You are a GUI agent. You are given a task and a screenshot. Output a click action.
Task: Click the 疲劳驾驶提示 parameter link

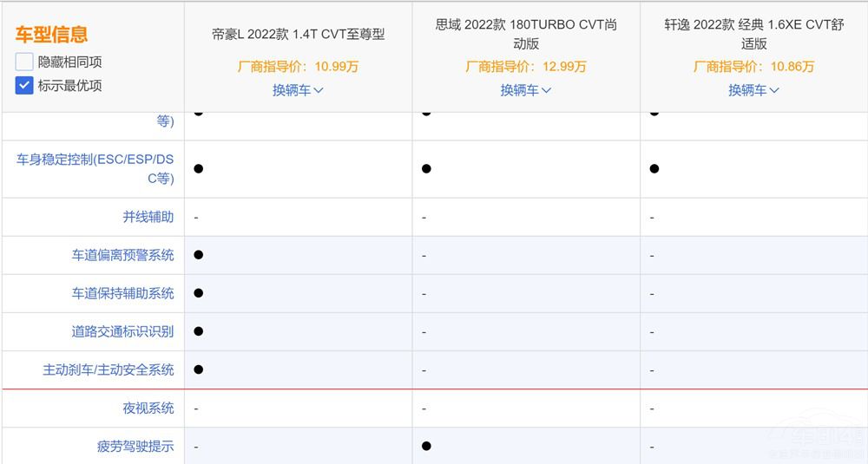point(135,447)
